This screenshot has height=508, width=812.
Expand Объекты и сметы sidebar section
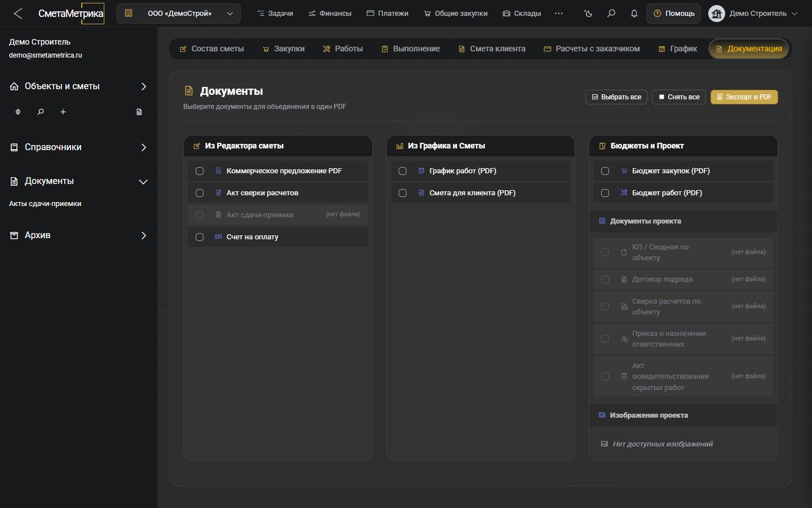[x=79, y=86]
